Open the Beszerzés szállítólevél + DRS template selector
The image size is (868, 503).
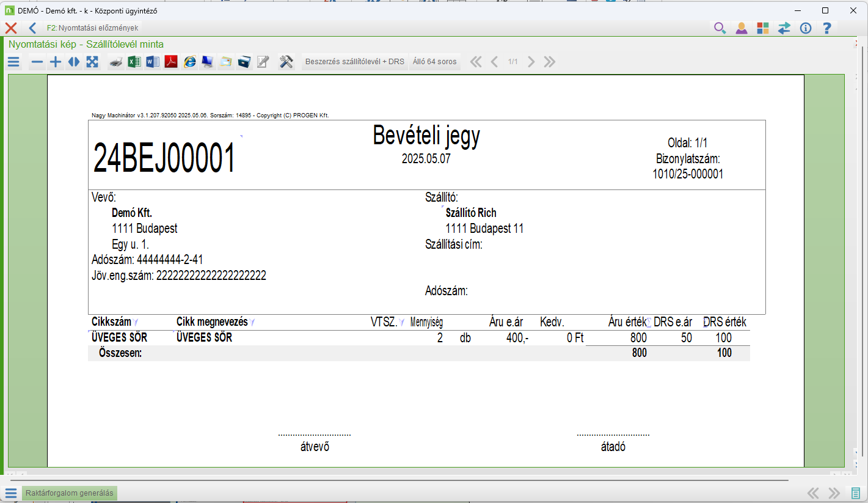[354, 62]
